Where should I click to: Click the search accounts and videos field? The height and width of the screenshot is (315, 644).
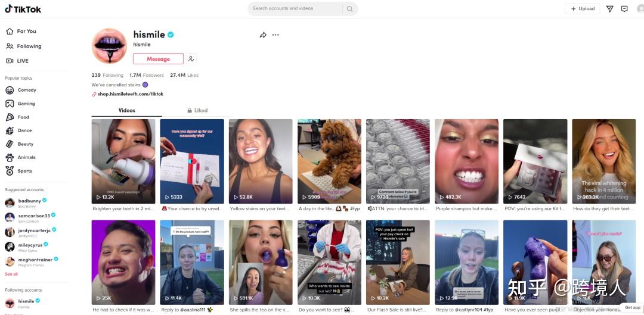pyautogui.click(x=296, y=8)
